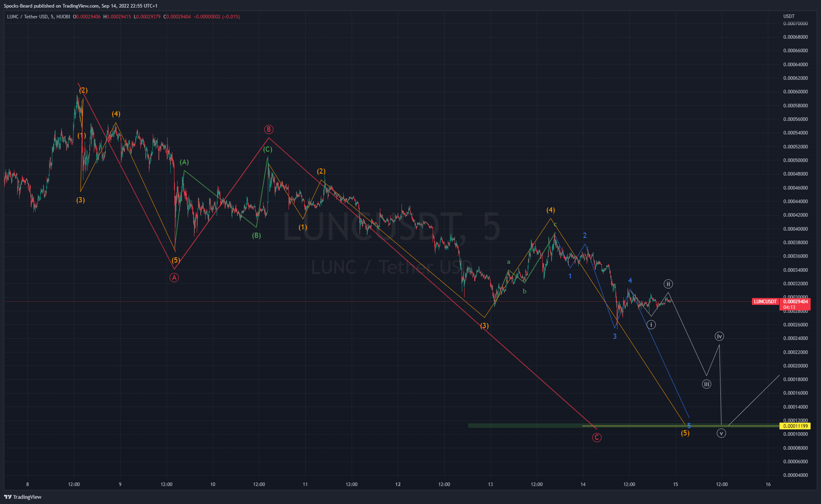Click date 14 on the time axis
The image size is (821, 504).
(x=583, y=484)
